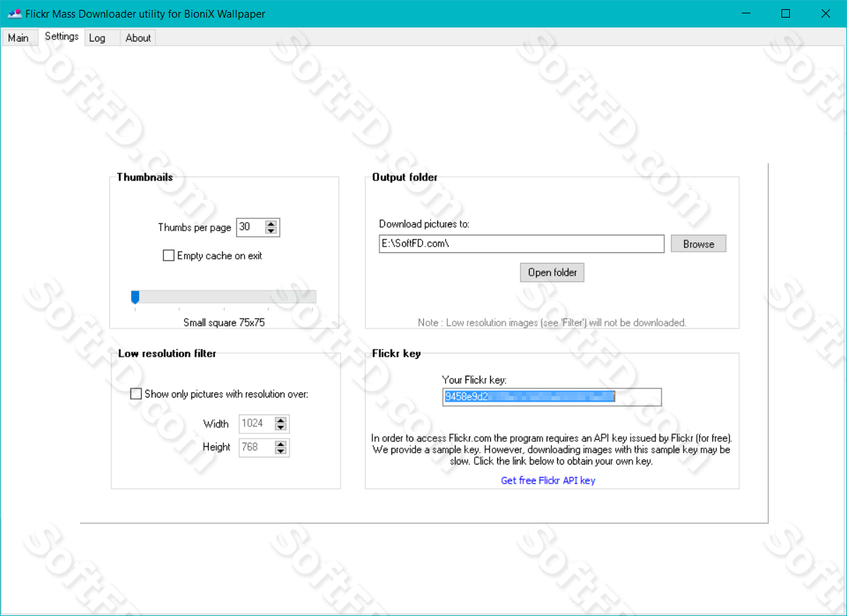Decrease the Height filter value
This screenshot has height=616, width=847.
[x=281, y=450]
